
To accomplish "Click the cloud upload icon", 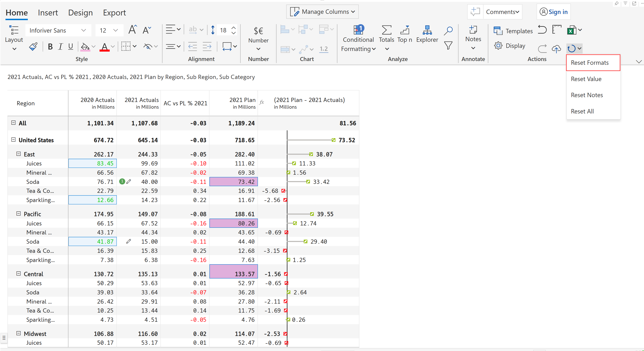I will tap(556, 48).
